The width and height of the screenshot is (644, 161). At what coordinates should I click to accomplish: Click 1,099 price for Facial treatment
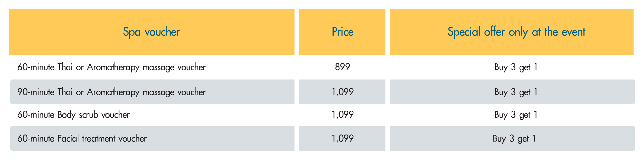click(342, 139)
